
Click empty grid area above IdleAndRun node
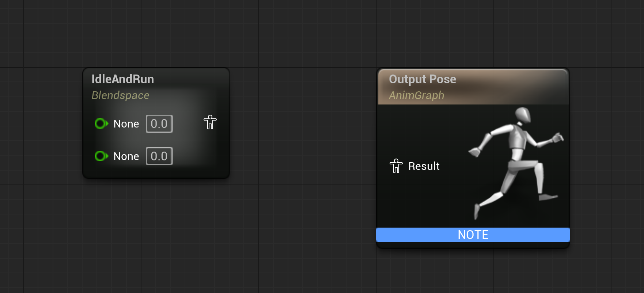pos(156,33)
